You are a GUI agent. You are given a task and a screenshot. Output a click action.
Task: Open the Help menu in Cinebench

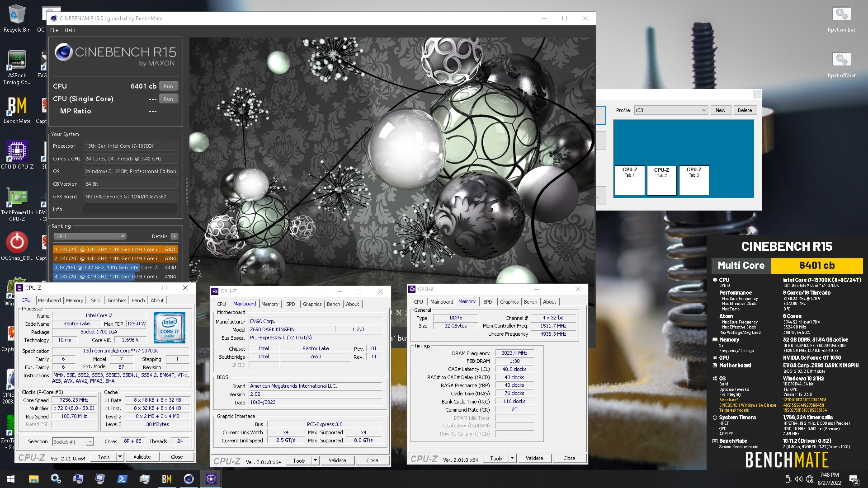[70, 30]
